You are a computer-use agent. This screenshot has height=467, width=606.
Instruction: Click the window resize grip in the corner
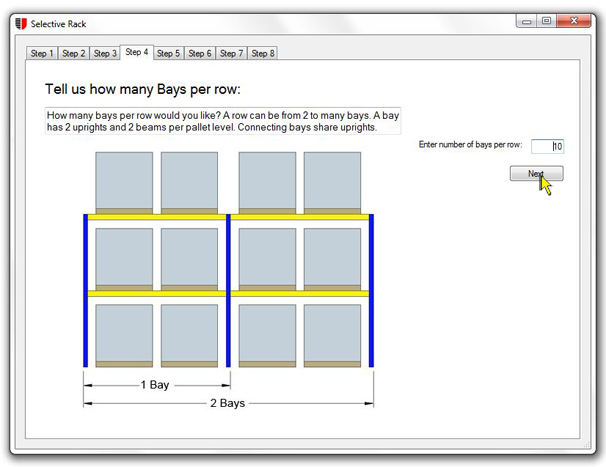click(587, 445)
